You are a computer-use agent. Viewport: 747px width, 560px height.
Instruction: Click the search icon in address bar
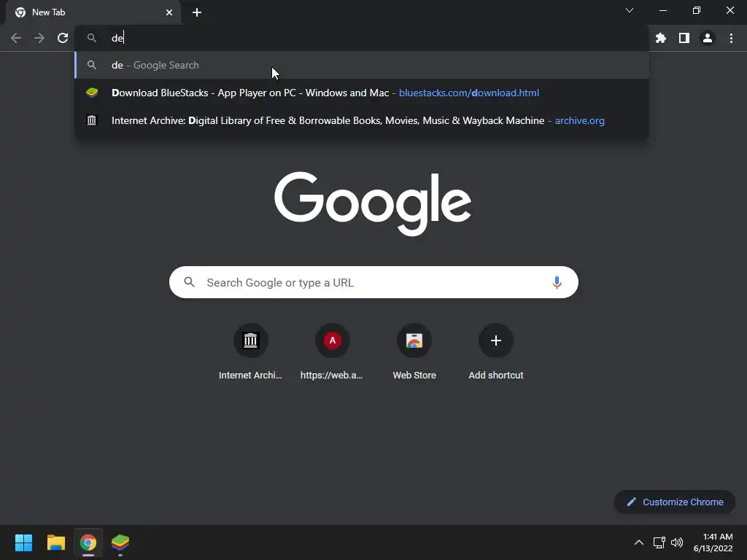click(x=92, y=38)
